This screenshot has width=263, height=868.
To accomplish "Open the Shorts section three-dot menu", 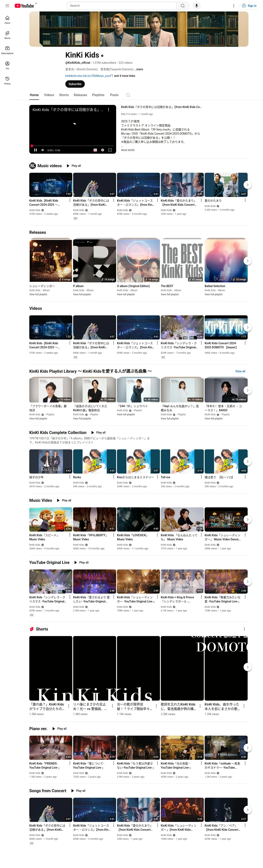I will pos(245,629).
